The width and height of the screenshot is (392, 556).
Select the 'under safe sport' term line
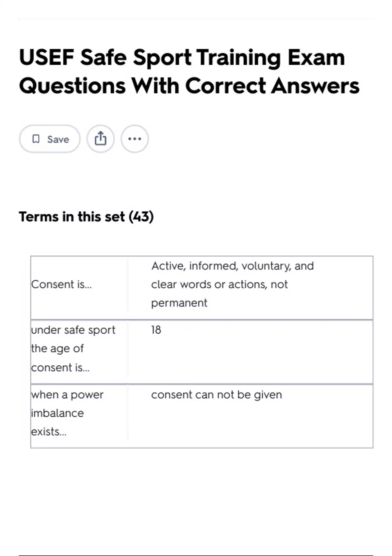coord(73,330)
